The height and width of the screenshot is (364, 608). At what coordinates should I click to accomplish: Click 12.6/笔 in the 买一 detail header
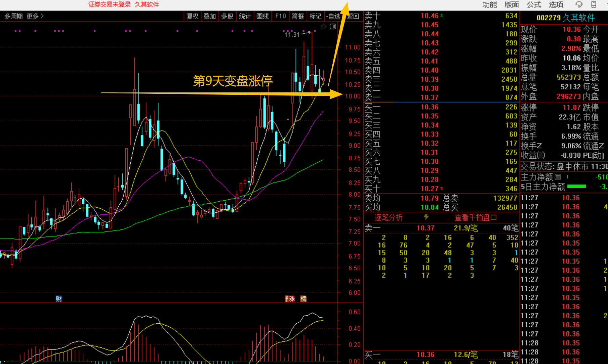pos(465,355)
